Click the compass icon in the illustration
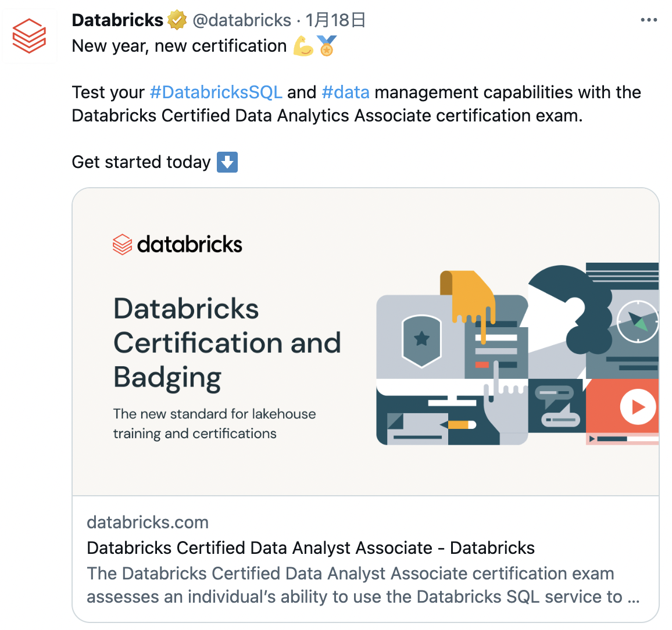The image size is (672, 630). pyautogui.click(x=637, y=321)
